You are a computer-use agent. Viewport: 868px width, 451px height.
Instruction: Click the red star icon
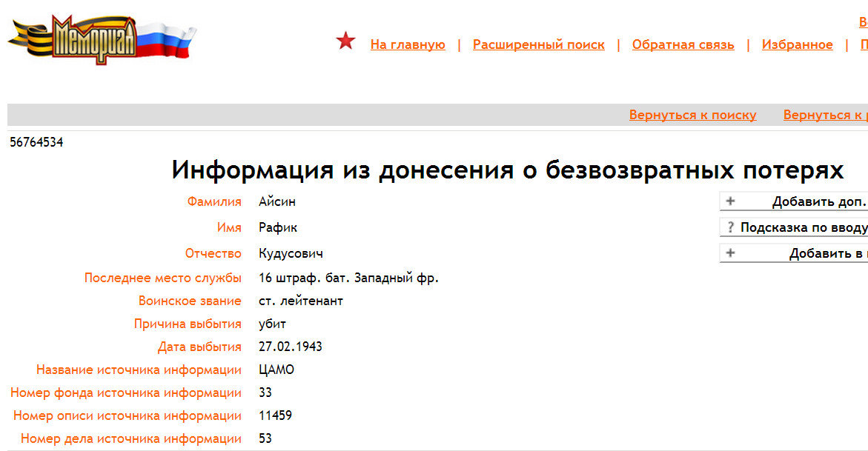coord(345,41)
